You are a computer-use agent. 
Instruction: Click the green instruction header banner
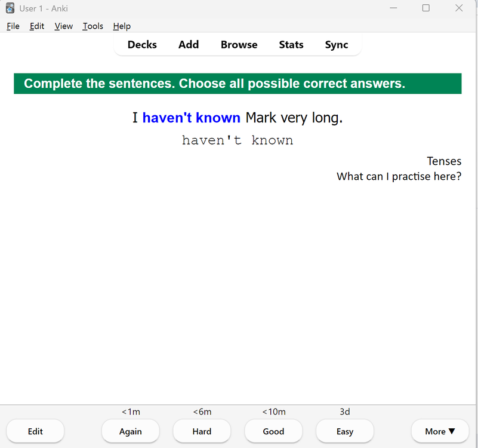click(x=238, y=83)
